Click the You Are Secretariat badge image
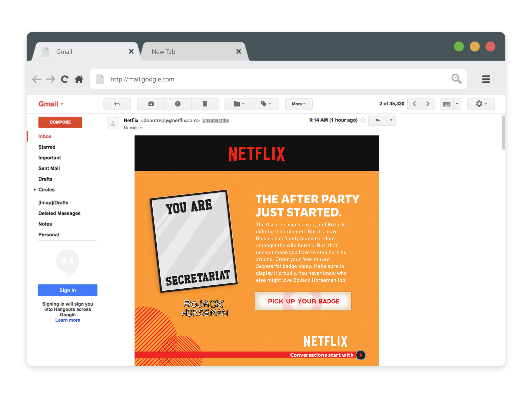The image size is (532, 399). click(x=194, y=242)
